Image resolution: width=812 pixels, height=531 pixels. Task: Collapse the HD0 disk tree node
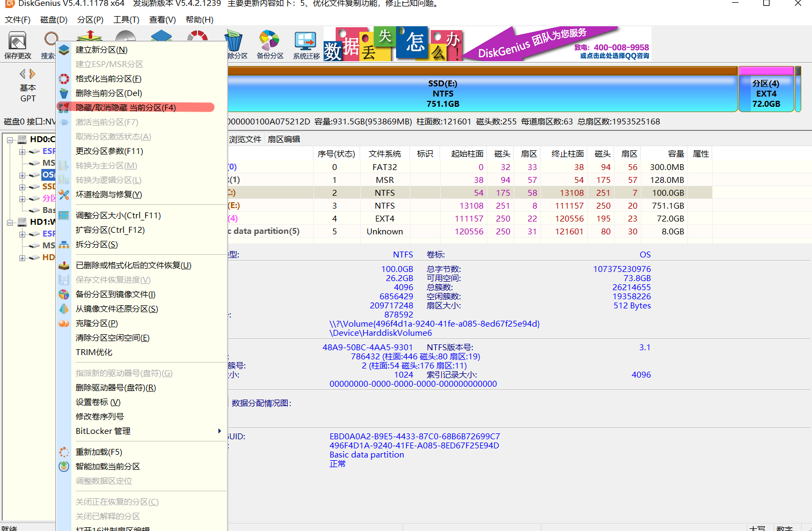(10, 139)
